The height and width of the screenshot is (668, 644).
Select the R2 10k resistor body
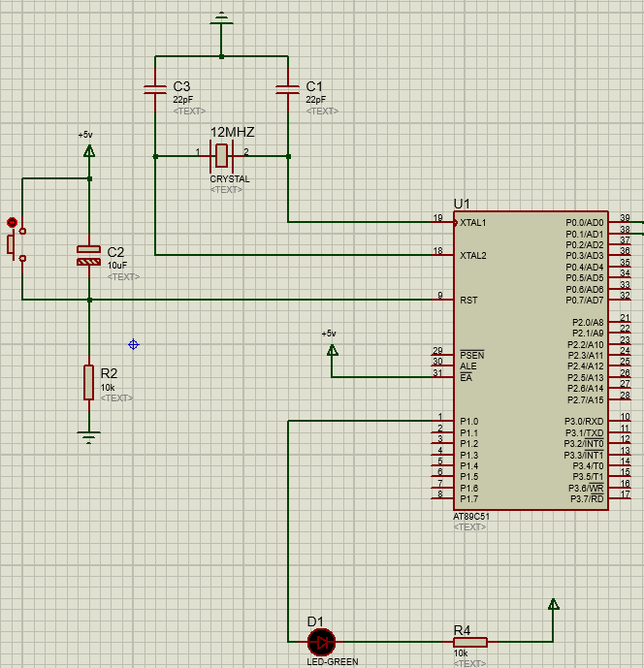pos(89,382)
